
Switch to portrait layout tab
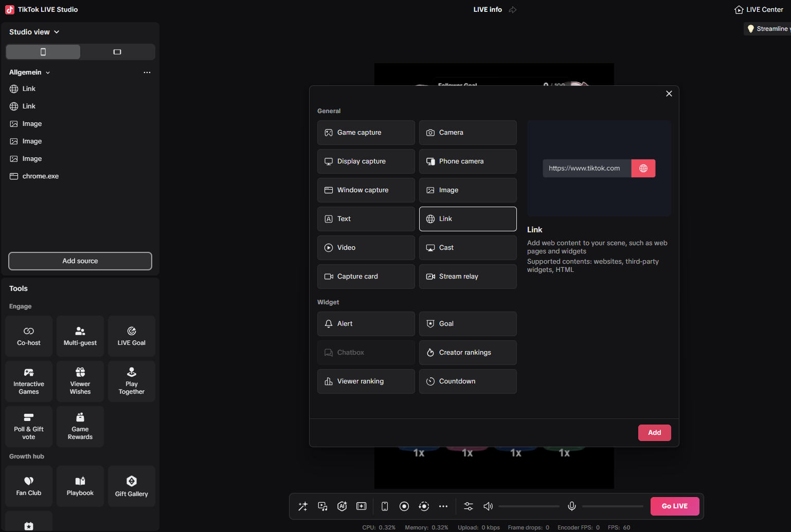pos(43,52)
